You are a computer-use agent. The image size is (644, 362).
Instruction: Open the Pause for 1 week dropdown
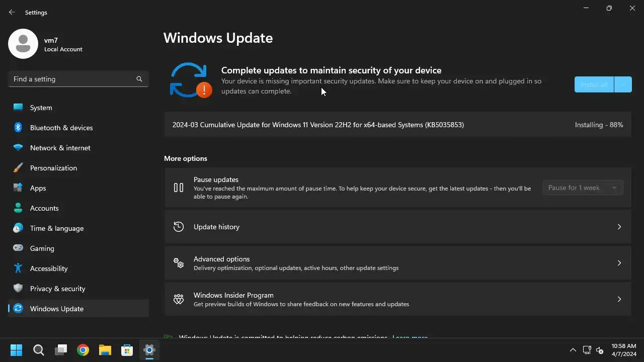click(x=583, y=188)
